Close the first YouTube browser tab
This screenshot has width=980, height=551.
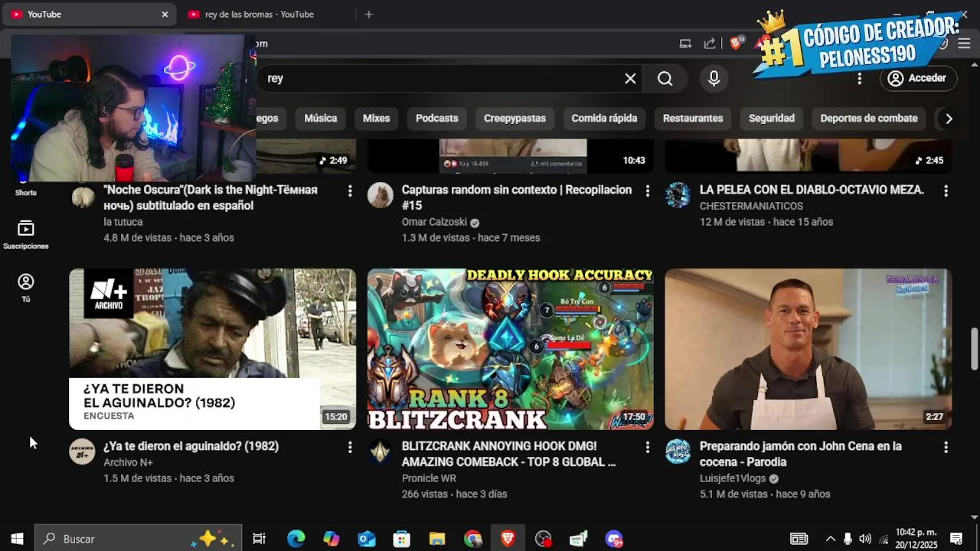coord(165,15)
